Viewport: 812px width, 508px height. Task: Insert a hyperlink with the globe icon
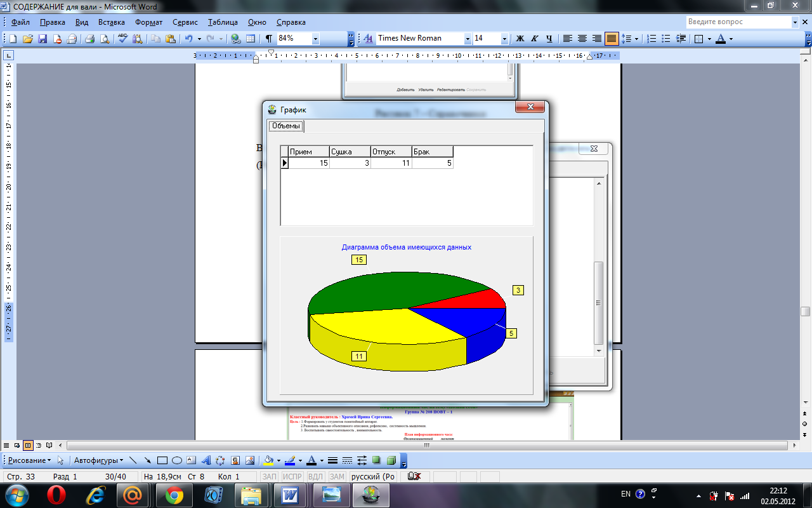[x=236, y=39]
